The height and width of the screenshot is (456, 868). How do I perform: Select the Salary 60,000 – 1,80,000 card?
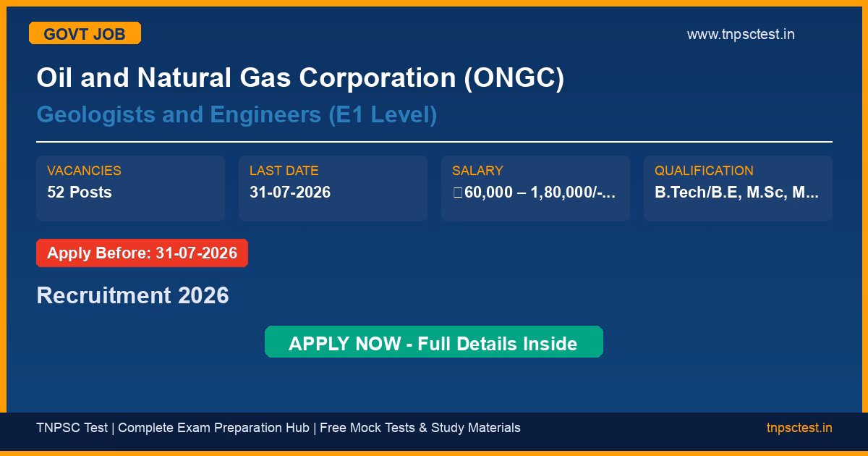(535, 188)
